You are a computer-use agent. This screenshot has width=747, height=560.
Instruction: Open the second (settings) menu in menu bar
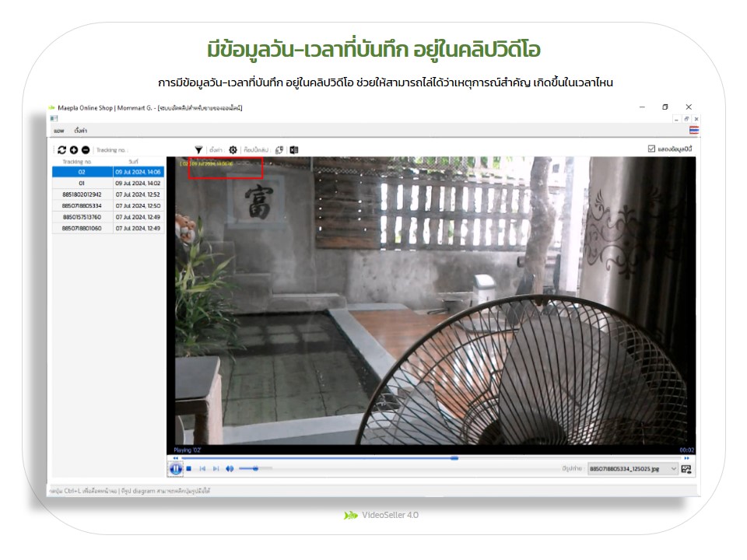point(80,130)
